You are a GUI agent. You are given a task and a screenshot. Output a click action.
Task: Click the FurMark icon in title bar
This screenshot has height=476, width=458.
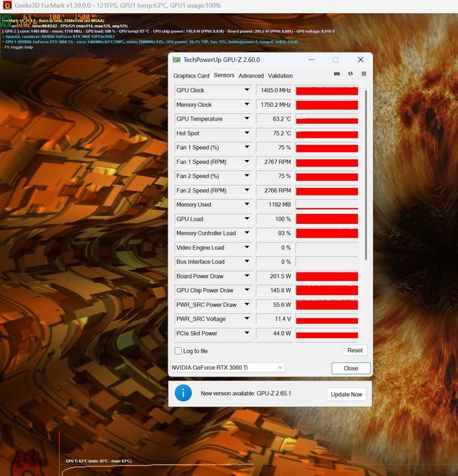(x=7, y=5)
